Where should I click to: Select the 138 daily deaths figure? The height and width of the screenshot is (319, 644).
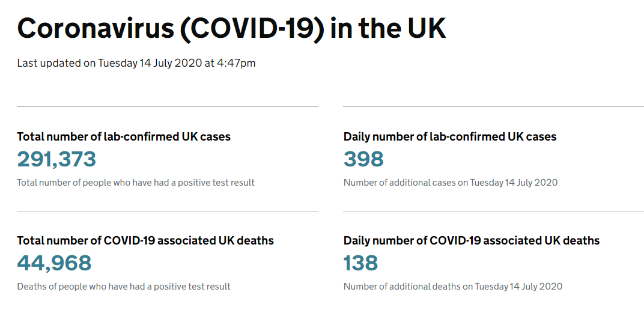click(360, 263)
